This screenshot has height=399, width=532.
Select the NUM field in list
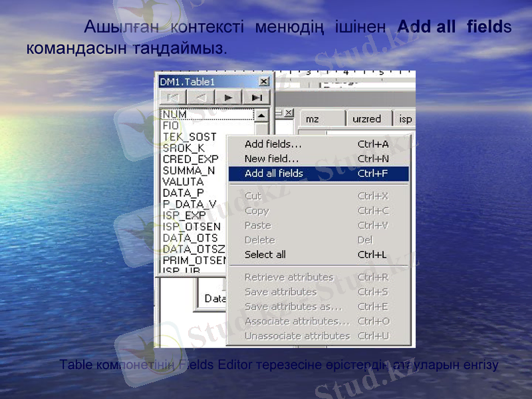[x=175, y=114]
